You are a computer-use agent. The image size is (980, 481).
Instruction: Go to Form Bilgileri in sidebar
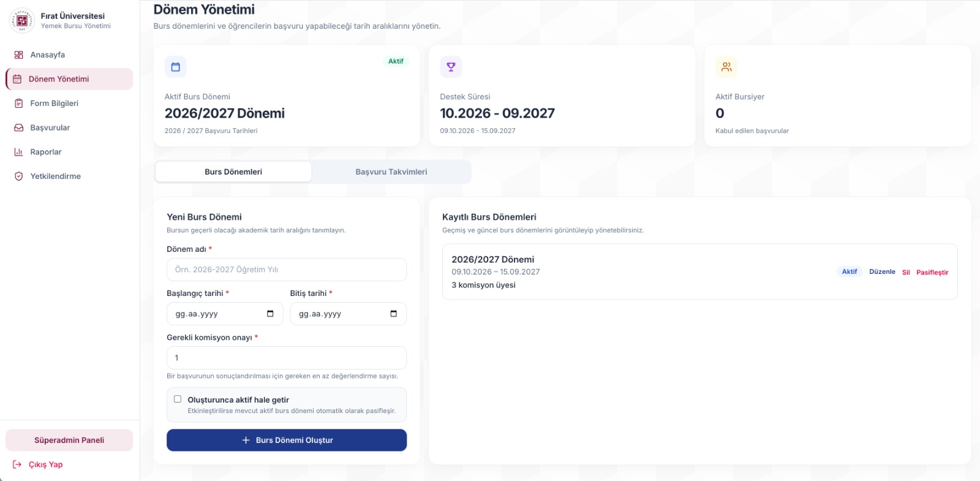69,104
